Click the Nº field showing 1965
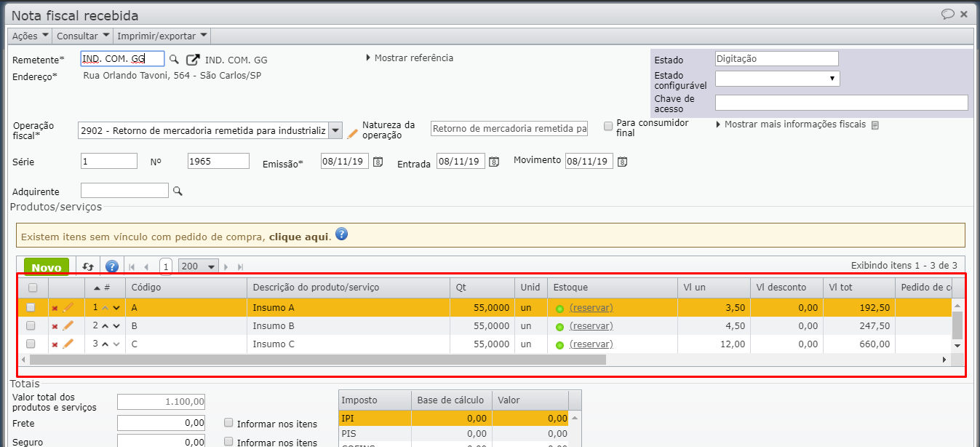The height and width of the screenshot is (447, 980). coord(218,162)
